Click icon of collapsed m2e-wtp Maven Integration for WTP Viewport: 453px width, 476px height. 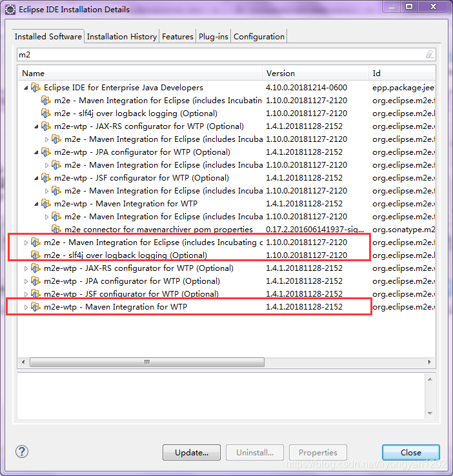click(36, 307)
